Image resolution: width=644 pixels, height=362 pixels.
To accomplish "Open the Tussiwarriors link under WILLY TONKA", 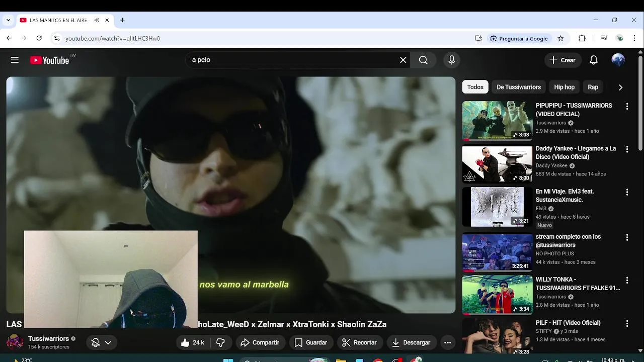I will (x=551, y=297).
